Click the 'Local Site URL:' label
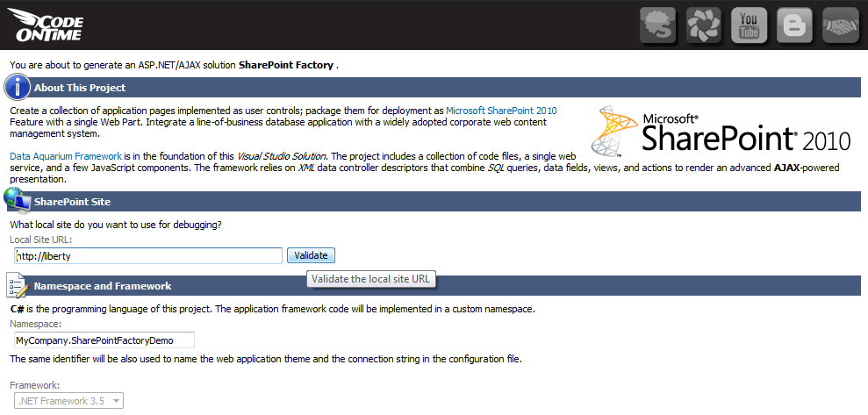This screenshot has width=868, height=415. tap(41, 240)
